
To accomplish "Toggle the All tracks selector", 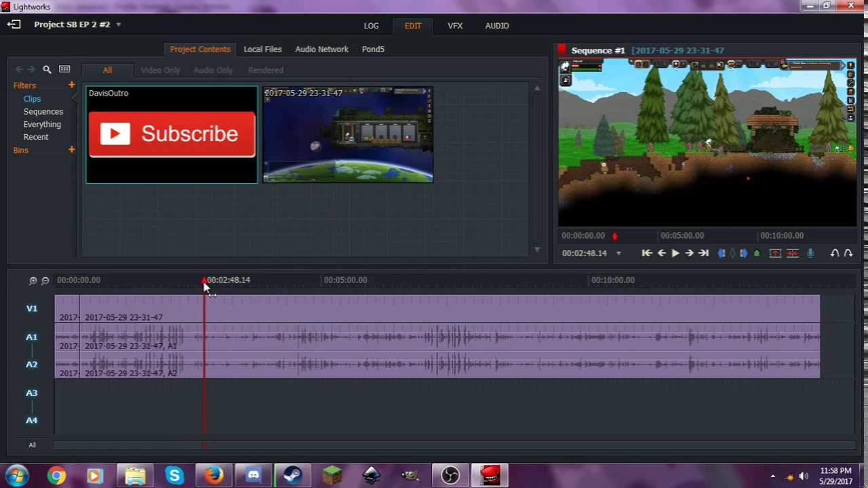I will pyautogui.click(x=32, y=445).
